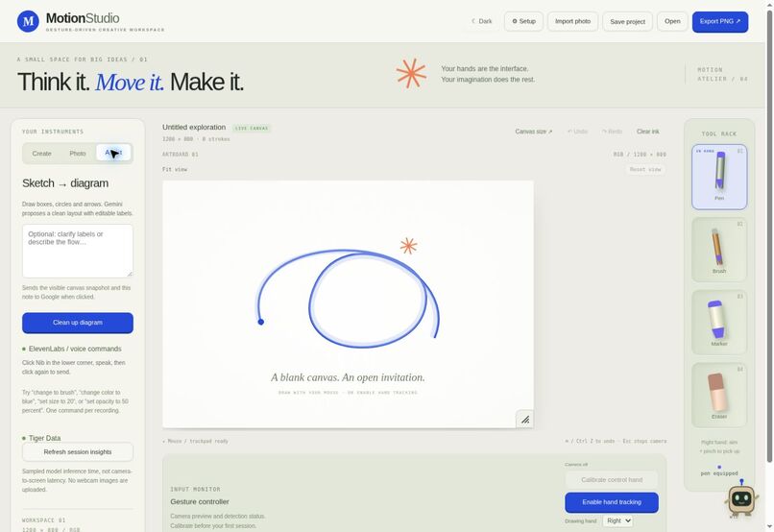774x532 pixels.
Task: Click the MotionStudio M logo
Action: pos(28,21)
